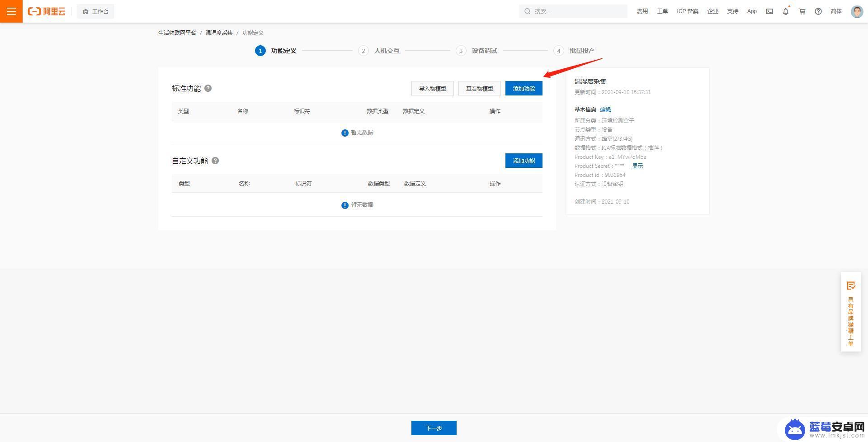The width and height of the screenshot is (868, 442).
Task: Select step 3 设备调试
Action: pos(476,51)
